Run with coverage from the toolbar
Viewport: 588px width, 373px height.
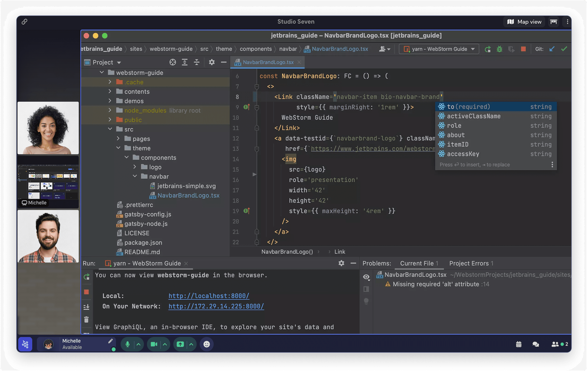pos(511,49)
